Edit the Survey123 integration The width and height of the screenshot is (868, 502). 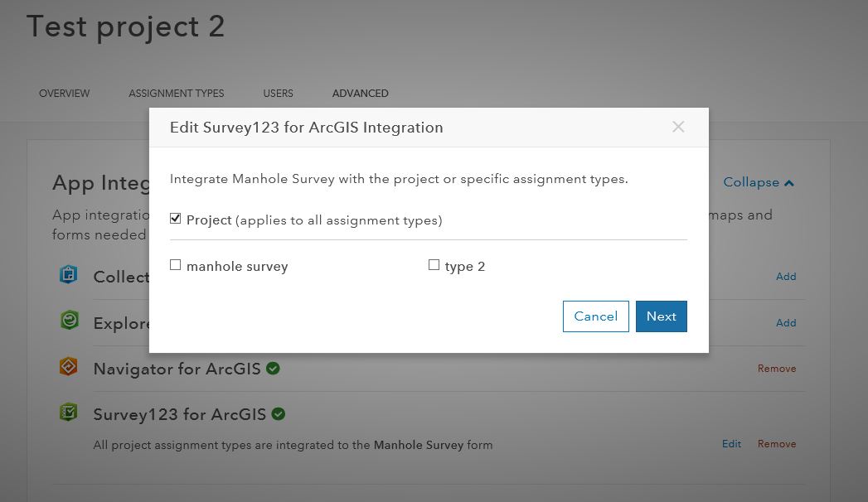[x=731, y=444]
